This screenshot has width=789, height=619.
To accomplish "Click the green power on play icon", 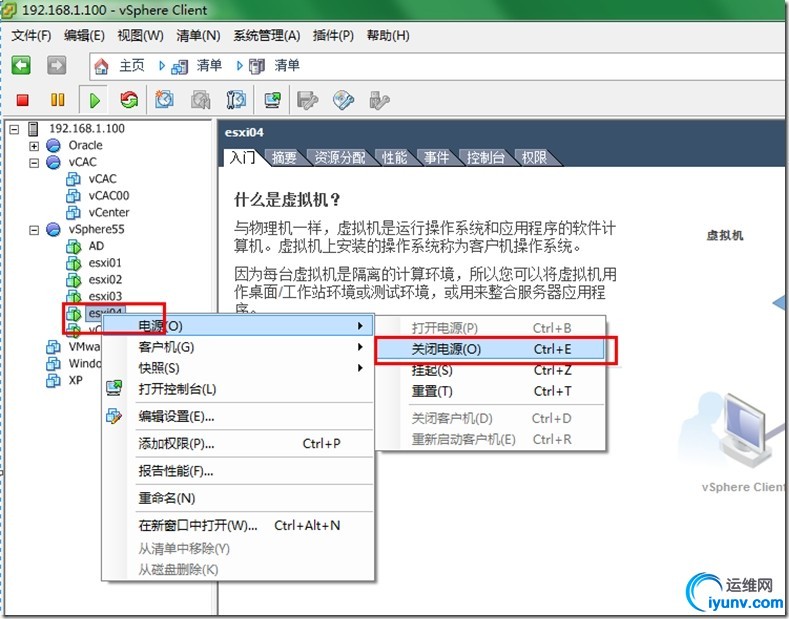I will click(x=94, y=100).
